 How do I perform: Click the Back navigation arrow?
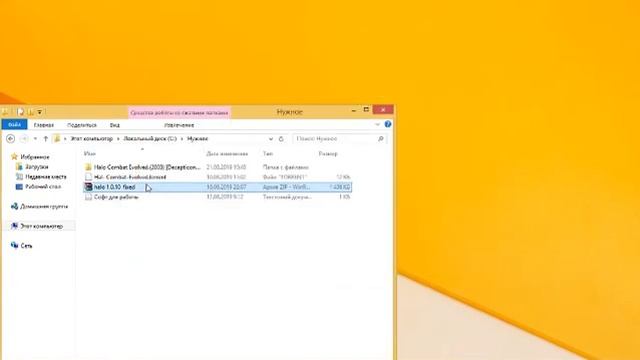11,139
